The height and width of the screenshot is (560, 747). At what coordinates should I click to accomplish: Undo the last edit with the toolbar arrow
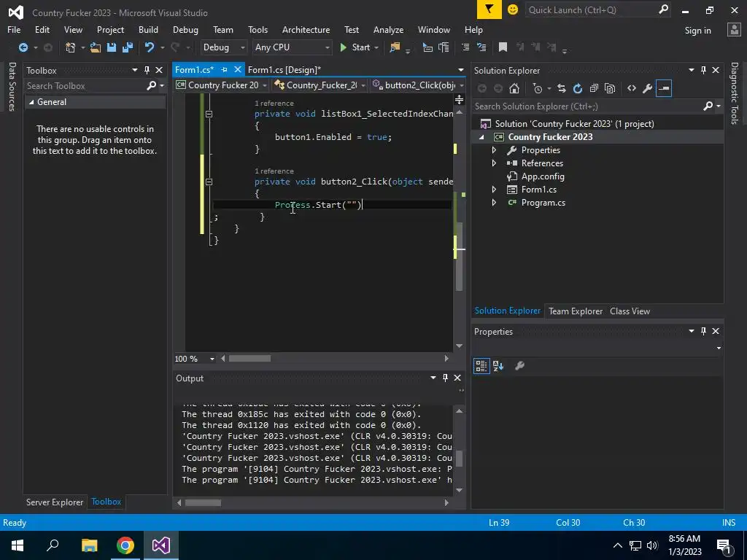150,47
